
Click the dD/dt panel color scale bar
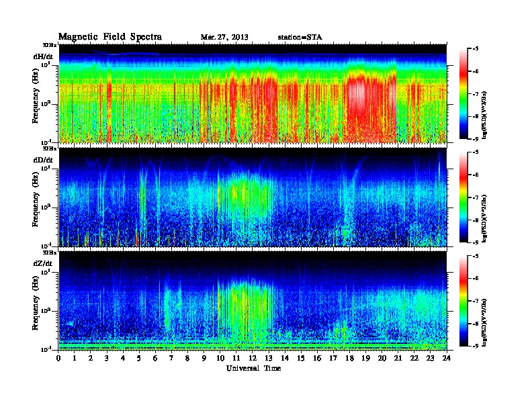(x=463, y=197)
